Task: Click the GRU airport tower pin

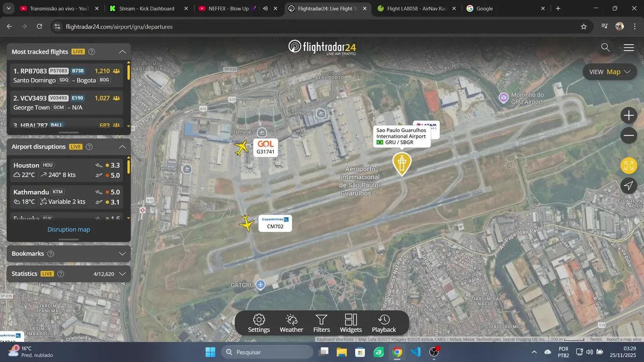Action: pyautogui.click(x=401, y=164)
